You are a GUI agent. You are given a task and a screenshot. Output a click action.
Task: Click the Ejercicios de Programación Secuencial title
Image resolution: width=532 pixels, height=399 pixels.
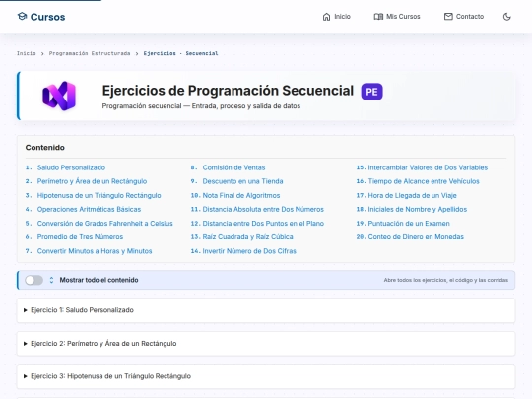pos(228,91)
